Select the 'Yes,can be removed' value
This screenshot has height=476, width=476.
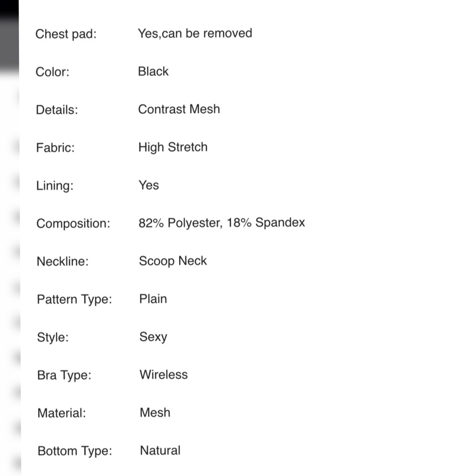(195, 33)
